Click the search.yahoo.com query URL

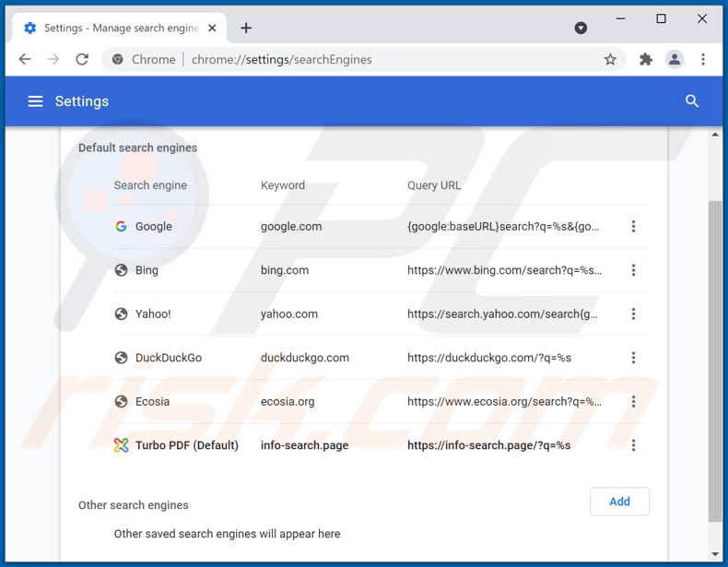[x=503, y=313]
